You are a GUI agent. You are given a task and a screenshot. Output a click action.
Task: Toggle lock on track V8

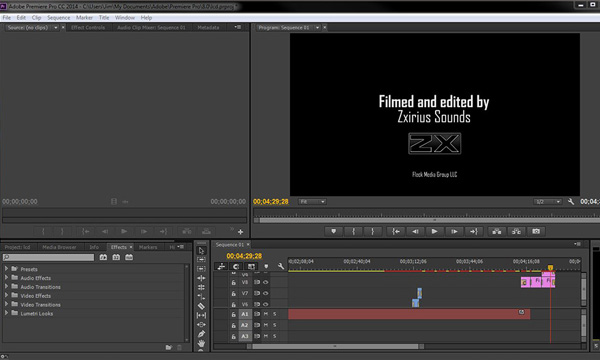click(x=233, y=282)
